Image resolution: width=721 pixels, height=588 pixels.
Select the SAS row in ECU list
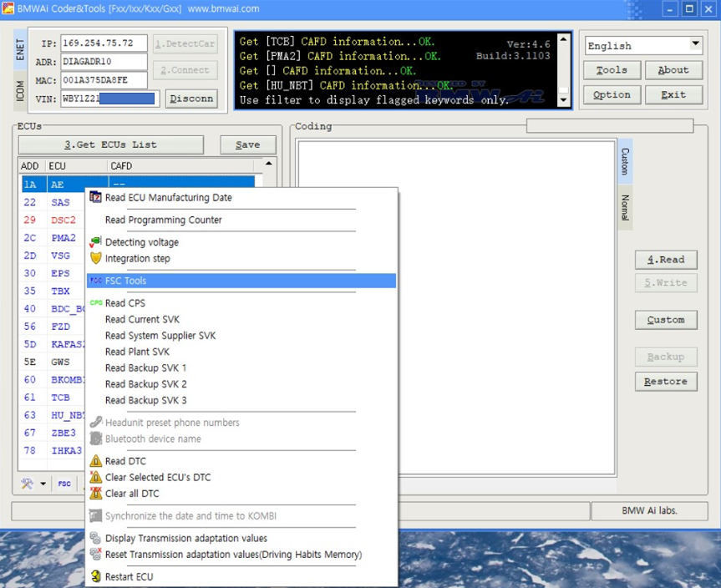[x=53, y=202]
